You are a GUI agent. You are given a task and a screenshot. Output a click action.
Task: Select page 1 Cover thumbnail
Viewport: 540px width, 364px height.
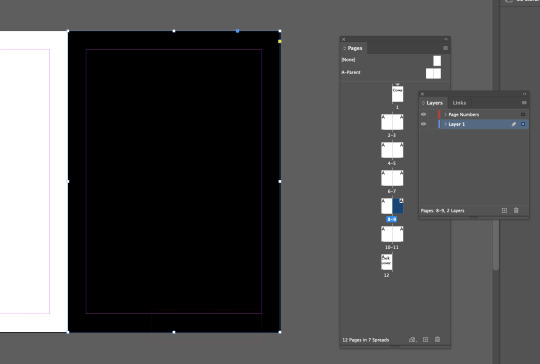(397, 94)
